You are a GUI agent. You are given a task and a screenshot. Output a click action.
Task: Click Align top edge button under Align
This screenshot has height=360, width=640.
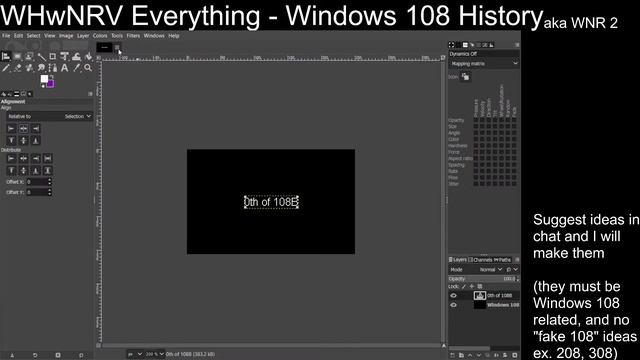tap(11, 140)
